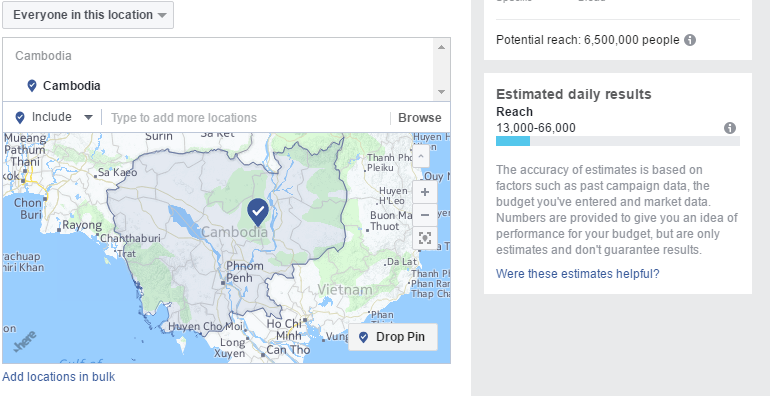Click the 13,000-66,000 reach value
This screenshot has height=396, width=770.
click(536, 128)
